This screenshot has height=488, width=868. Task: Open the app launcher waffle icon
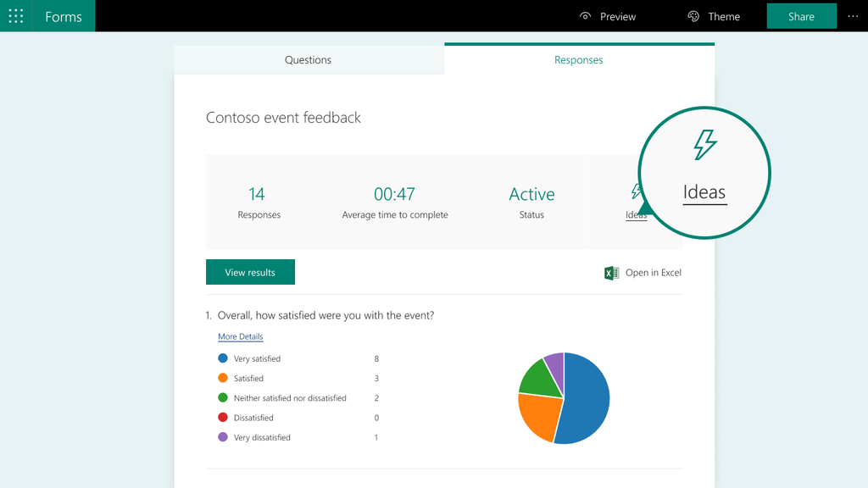click(x=15, y=15)
